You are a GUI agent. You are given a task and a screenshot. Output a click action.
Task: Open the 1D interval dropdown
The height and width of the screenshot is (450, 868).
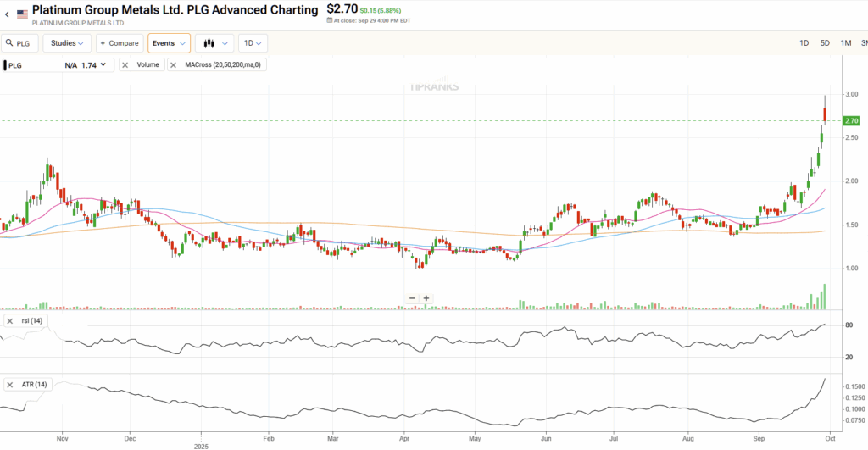click(x=253, y=43)
